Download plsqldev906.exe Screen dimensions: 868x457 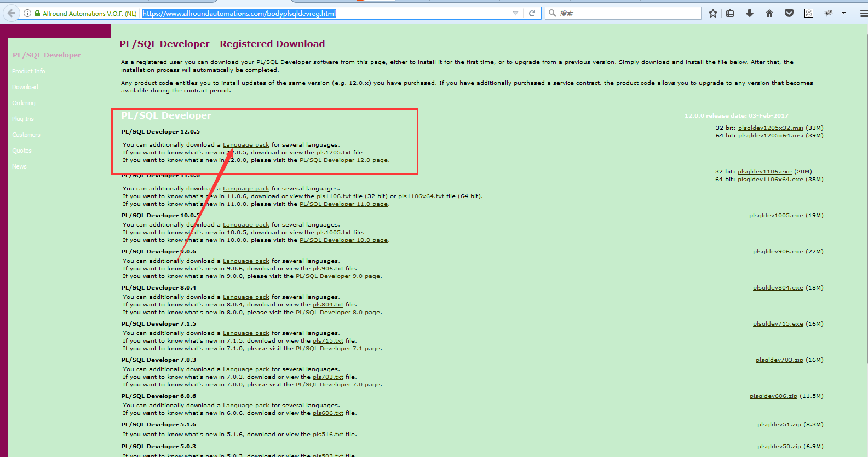(778, 251)
